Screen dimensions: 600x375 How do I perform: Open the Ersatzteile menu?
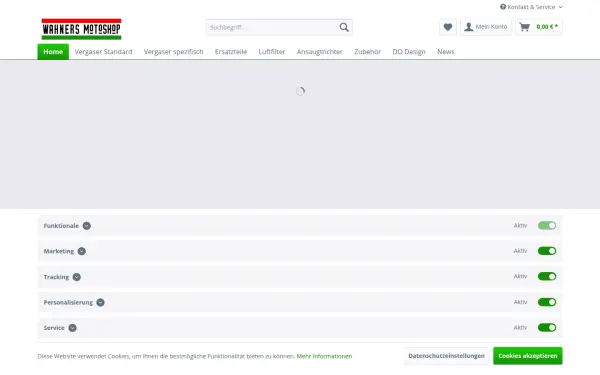231,52
